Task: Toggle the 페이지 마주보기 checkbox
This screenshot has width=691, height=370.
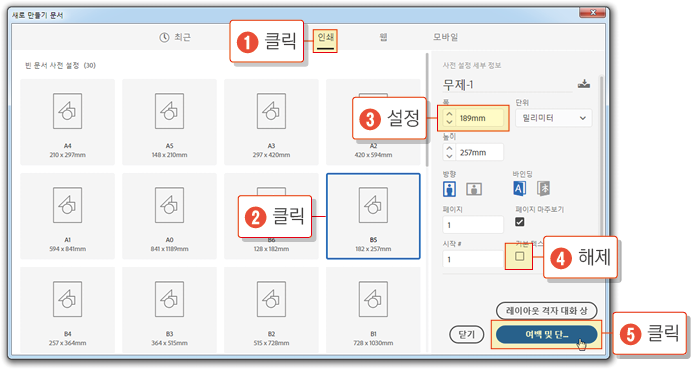Action: 520,222
